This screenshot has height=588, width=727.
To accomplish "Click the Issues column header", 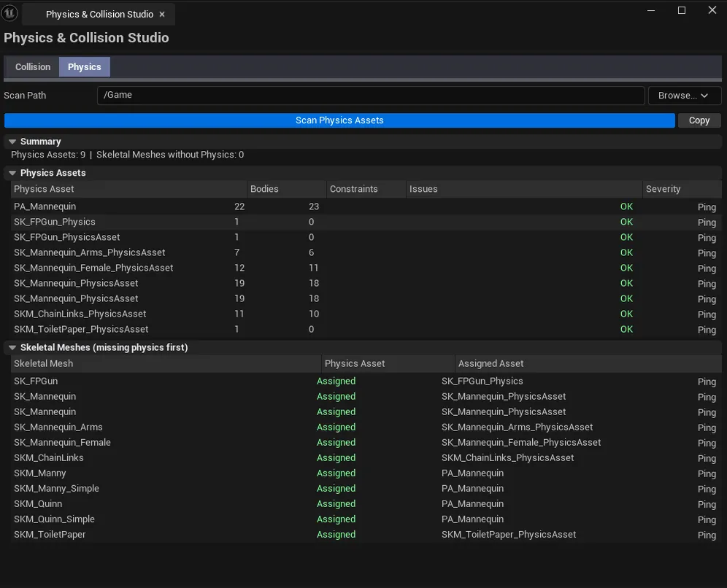I will (x=524, y=189).
